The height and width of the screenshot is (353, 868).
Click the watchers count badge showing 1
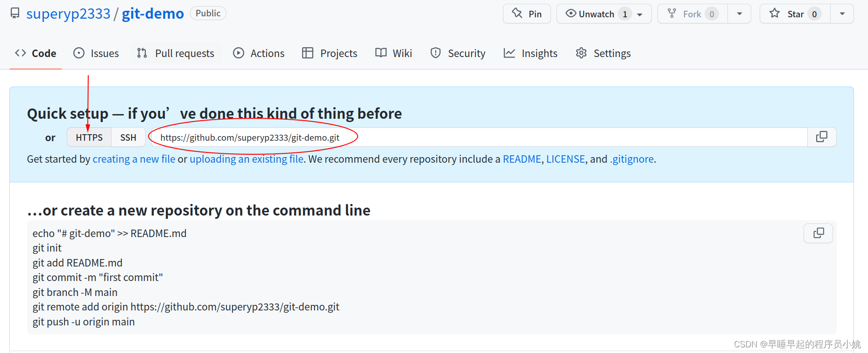click(x=625, y=14)
